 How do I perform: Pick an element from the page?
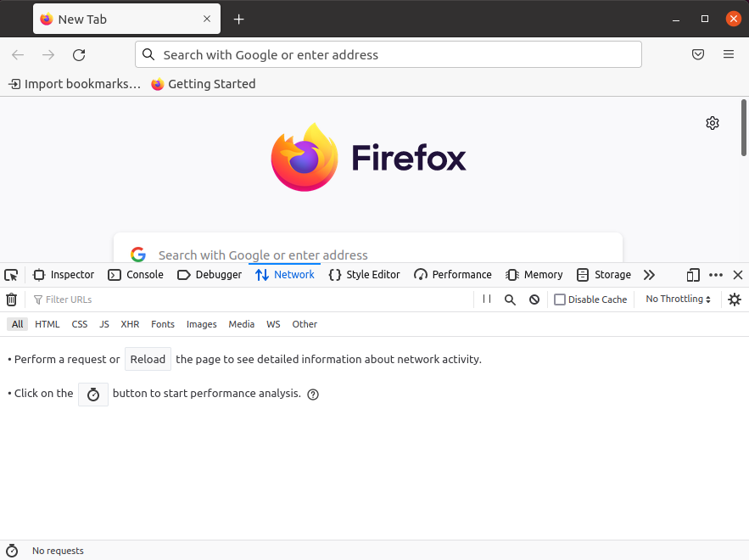(x=11, y=275)
